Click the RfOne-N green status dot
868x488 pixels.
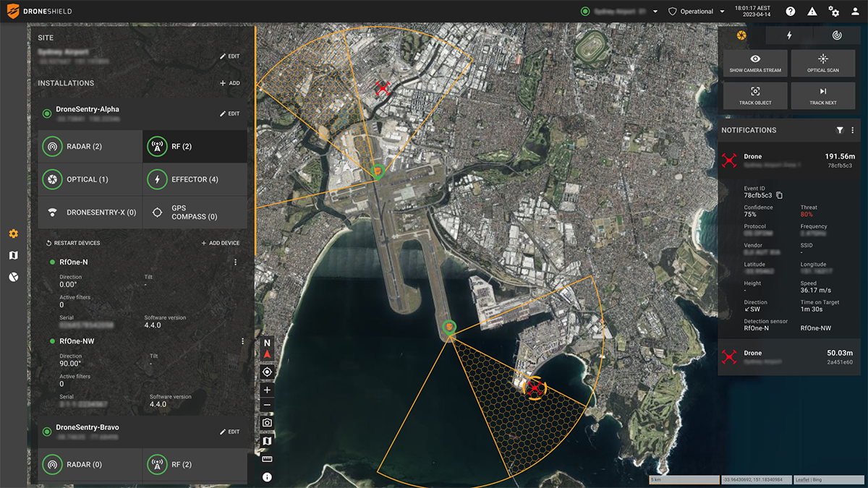pyautogui.click(x=52, y=262)
